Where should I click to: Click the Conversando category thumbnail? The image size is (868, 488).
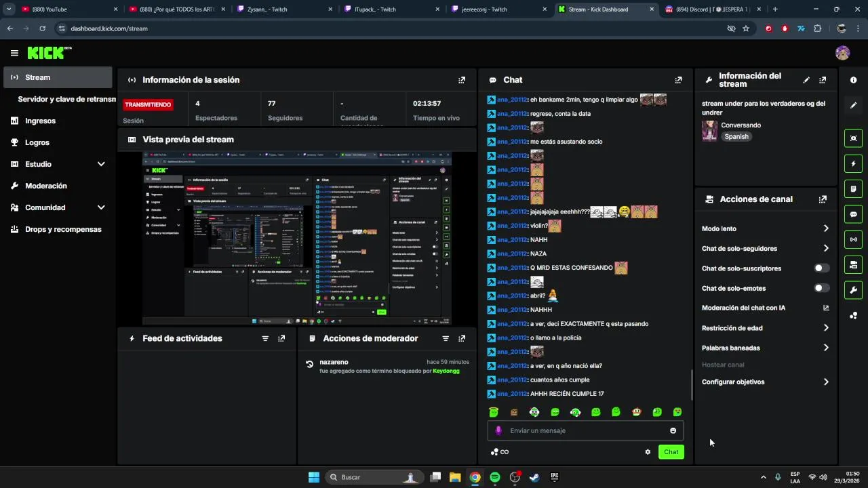click(x=709, y=131)
